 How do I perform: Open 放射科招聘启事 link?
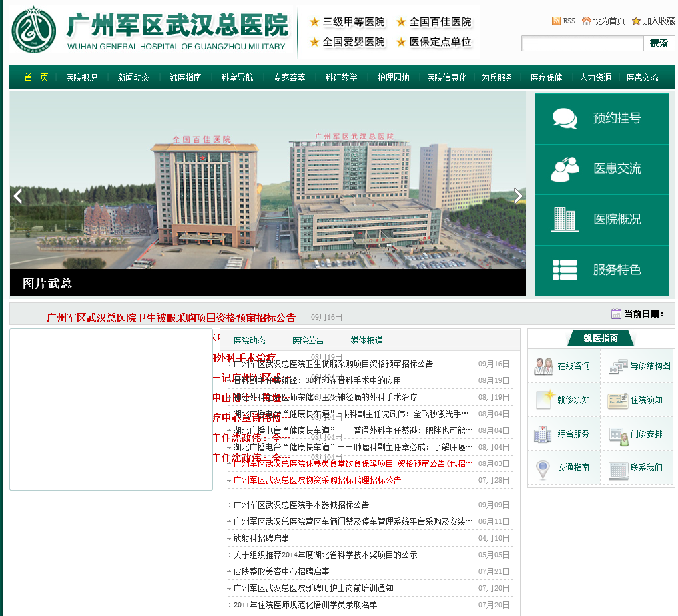pyautogui.click(x=261, y=538)
